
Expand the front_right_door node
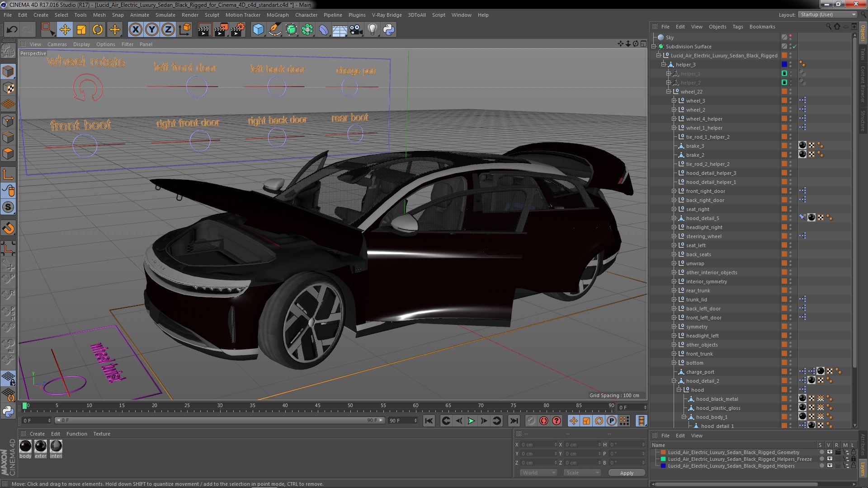[674, 191]
